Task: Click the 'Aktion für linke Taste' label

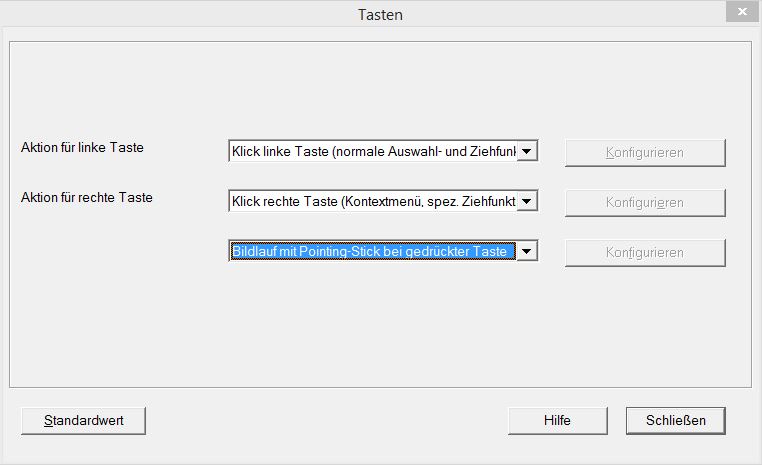Action: tap(82, 147)
